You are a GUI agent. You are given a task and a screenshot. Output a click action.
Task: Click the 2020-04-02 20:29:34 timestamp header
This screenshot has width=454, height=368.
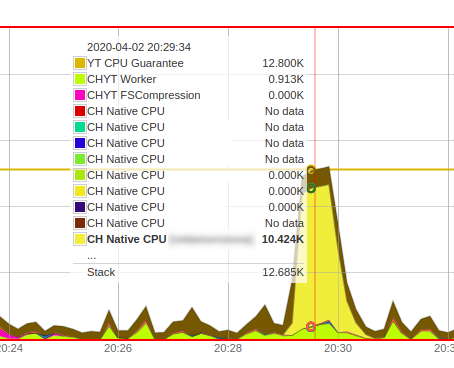pyautogui.click(x=139, y=47)
